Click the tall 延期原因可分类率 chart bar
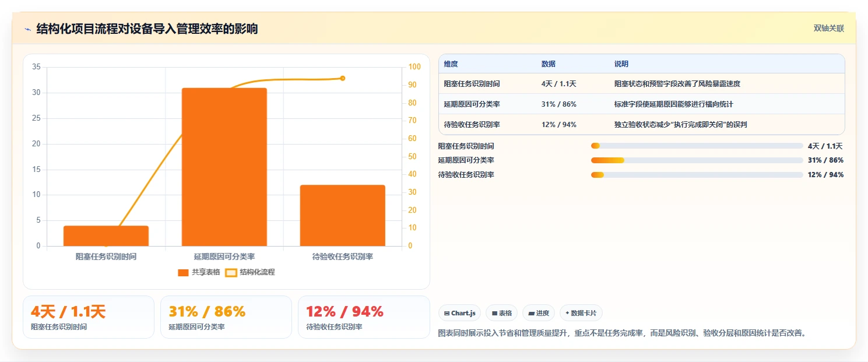868x362 pixels. pos(224,167)
